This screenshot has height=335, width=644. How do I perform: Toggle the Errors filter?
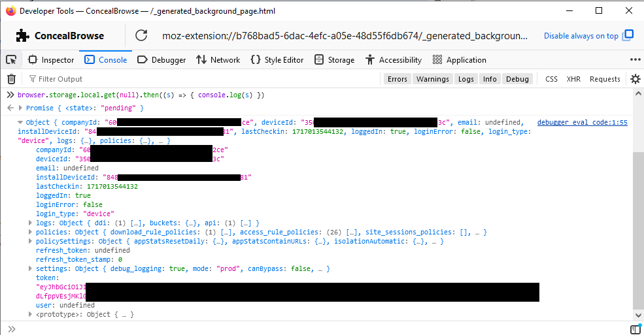coord(397,79)
